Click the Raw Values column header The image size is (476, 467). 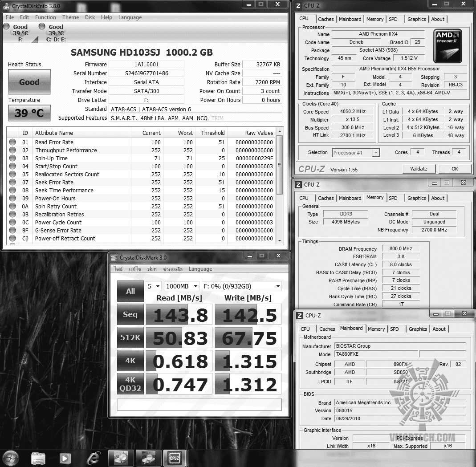coord(251,133)
